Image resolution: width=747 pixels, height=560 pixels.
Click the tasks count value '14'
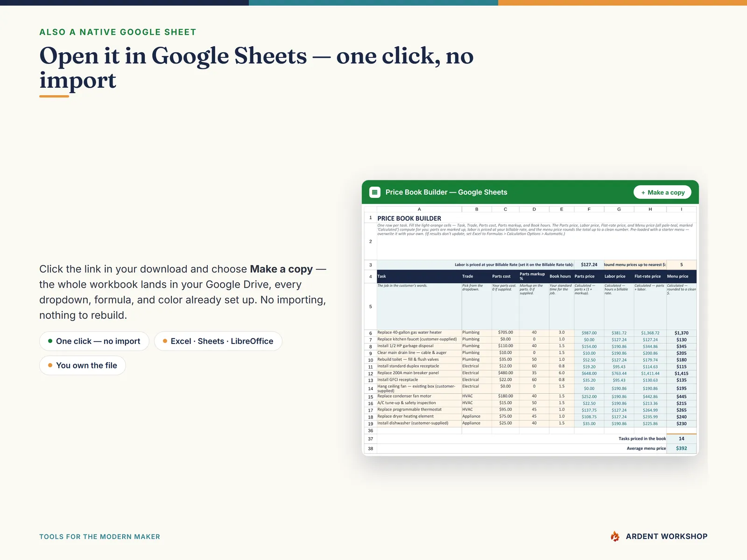tap(682, 439)
